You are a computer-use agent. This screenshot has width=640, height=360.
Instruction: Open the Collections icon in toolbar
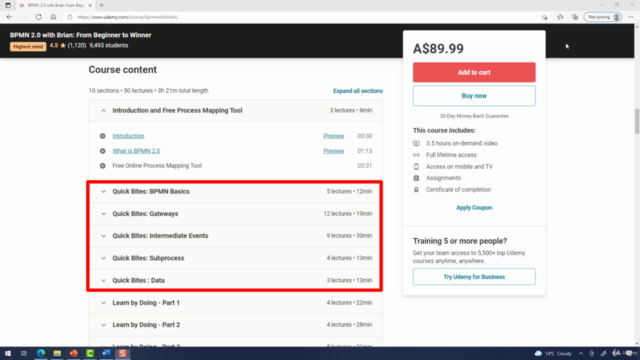pos(575,17)
